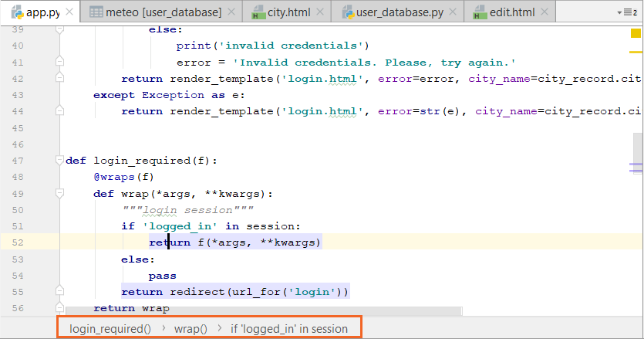Screen dimensions: 644x339
Task: Close the edit.html tab
Action: click(546, 13)
